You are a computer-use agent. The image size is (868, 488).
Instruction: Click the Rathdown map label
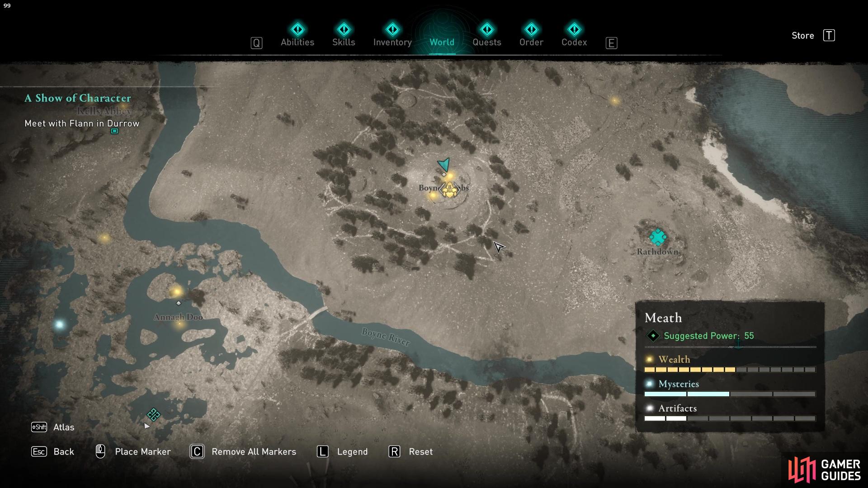tap(658, 252)
